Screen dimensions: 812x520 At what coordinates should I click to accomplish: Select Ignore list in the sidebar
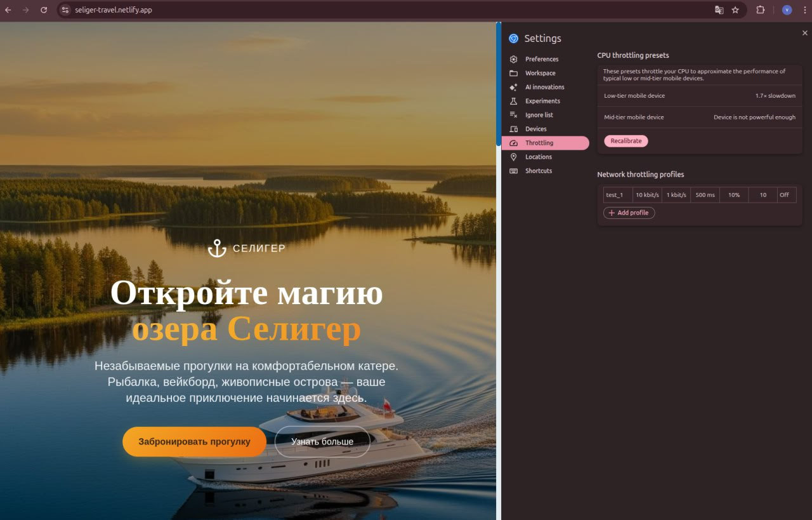pos(539,115)
